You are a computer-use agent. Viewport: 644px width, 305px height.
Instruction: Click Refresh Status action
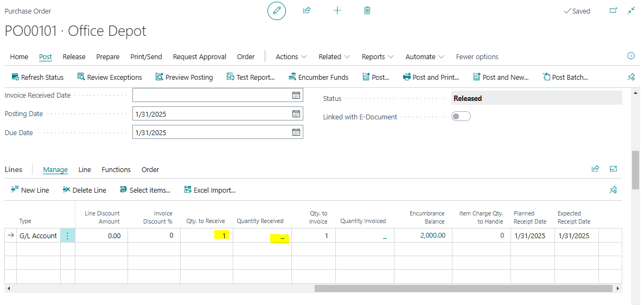[37, 77]
